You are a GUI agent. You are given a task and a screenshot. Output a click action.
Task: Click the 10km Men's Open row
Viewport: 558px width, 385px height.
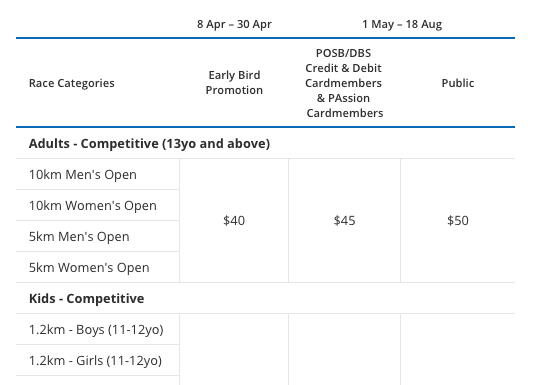pos(98,174)
